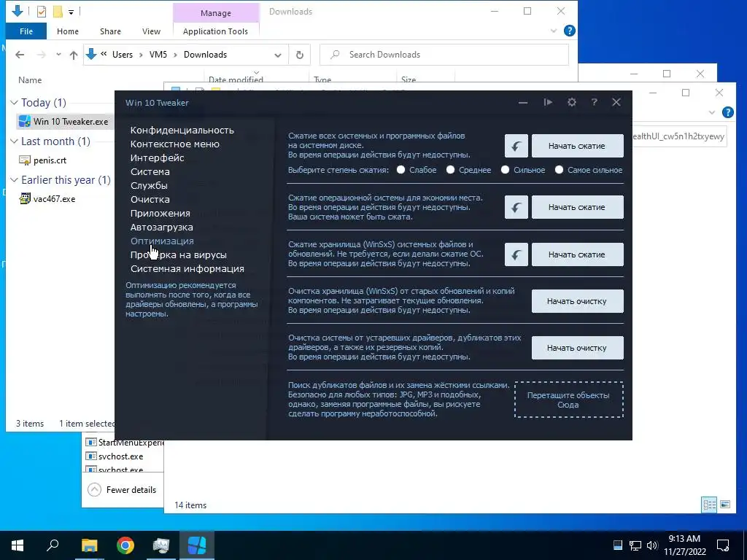Click the network tray icon
The height and width of the screenshot is (560, 747).
pos(635,545)
